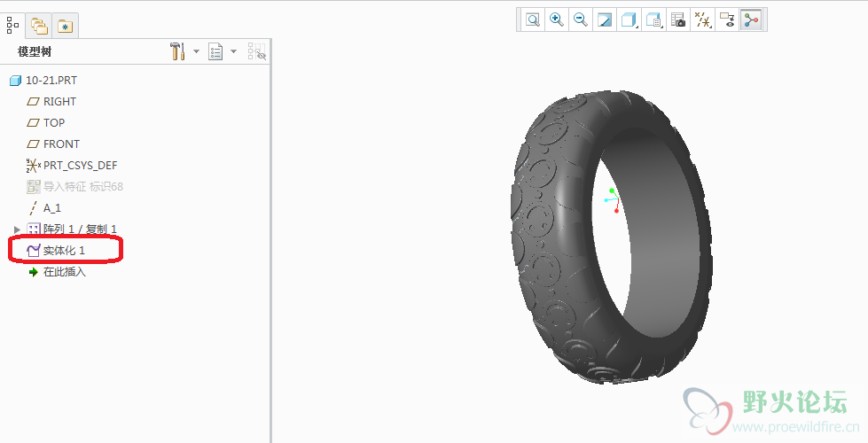Switch to the Folder Browser tab
This screenshot has width=868, height=443.
[x=39, y=26]
